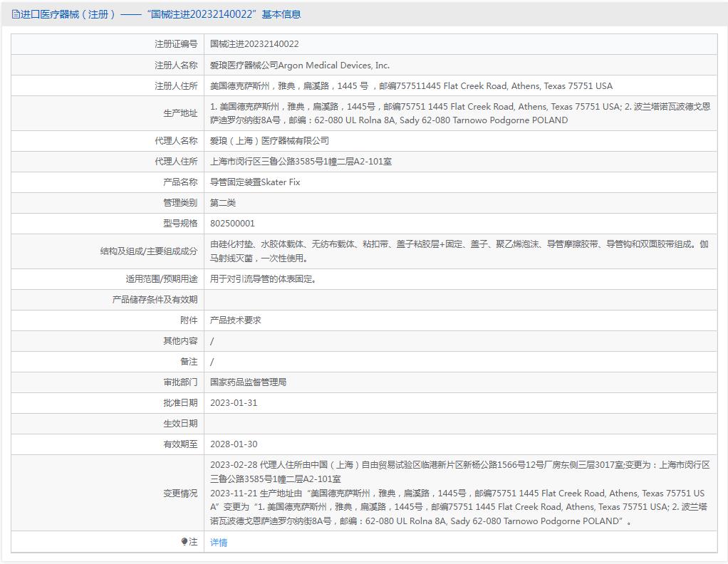Select change record dated 2023-11-21
The width and height of the screenshot is (728, 564).
pyautogui.click(x=459, y=507)
